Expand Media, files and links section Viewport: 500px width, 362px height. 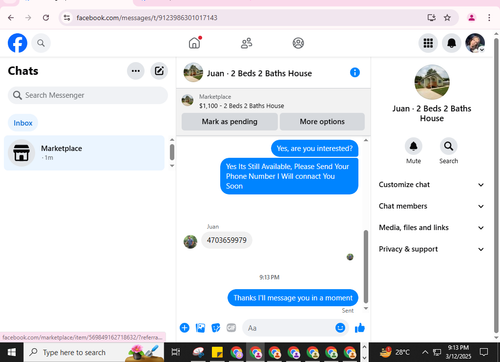pos(431,228)
